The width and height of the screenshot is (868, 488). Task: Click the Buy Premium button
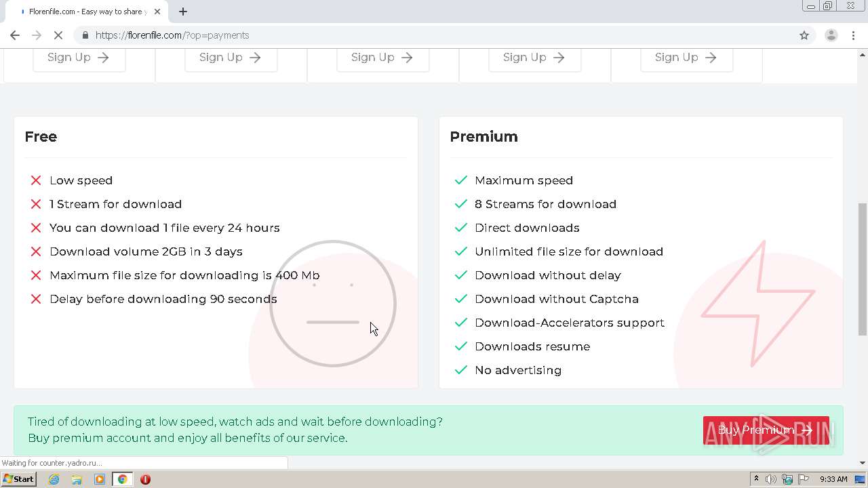(766, 430)
